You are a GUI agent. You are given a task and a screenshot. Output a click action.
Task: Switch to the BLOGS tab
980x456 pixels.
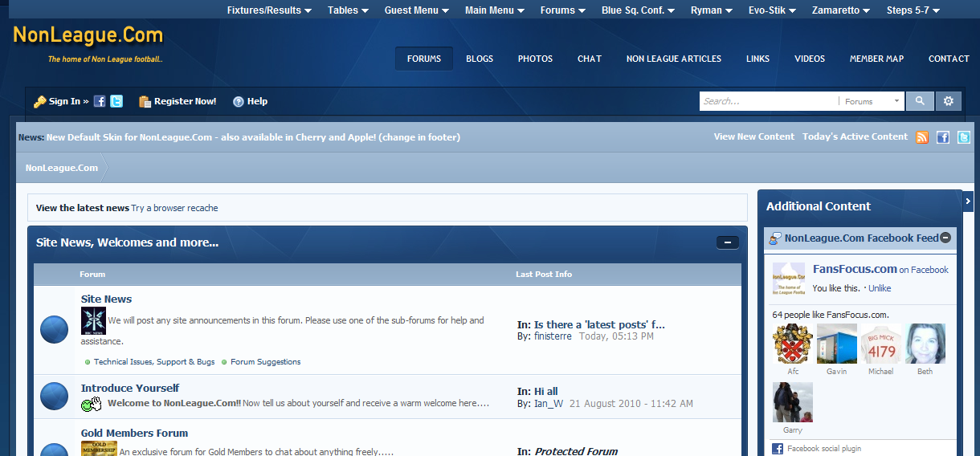tap(480, 59)
